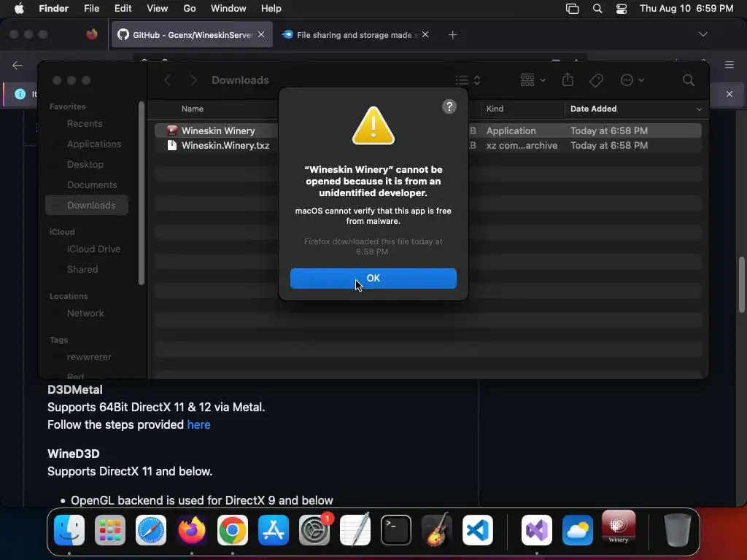
Task: Open TextEdit from the Dock
Action: pos(355,529)
